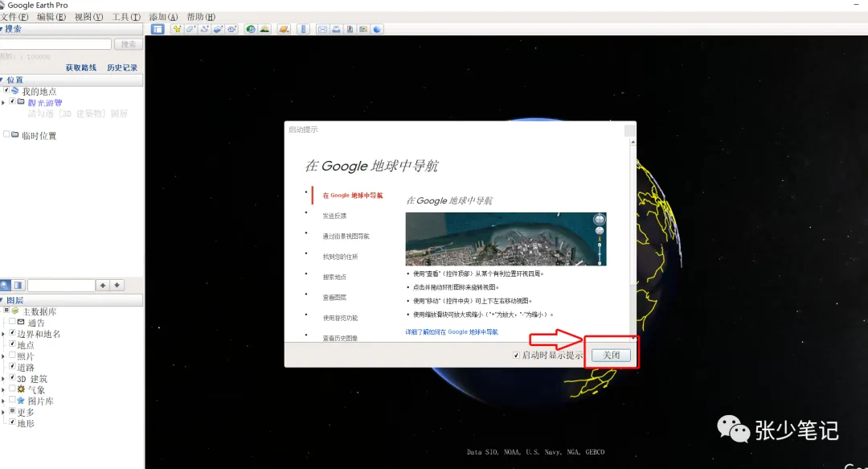Open the 历史记录 link
The image size is (868, 469).
[x=122, y=68]
